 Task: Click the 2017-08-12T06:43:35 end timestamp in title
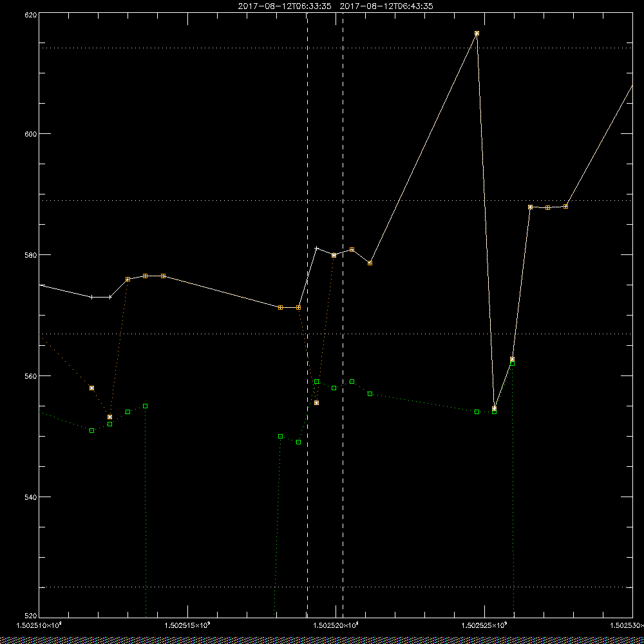coord(386,6)
